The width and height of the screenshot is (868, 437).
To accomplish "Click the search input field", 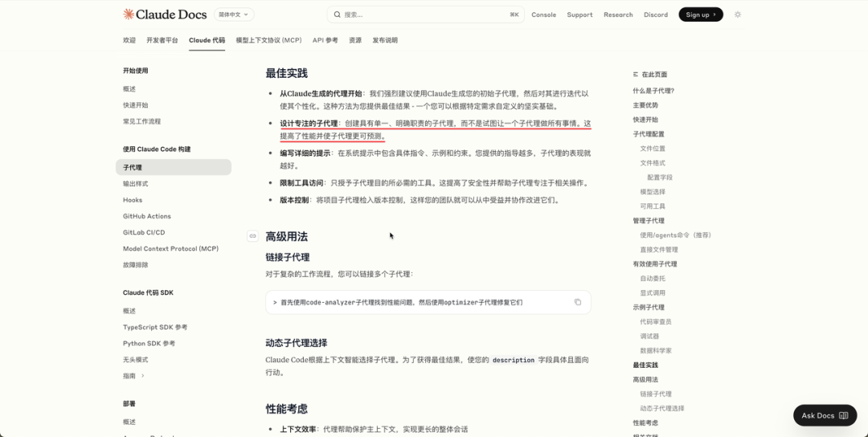I will click(x=426, y=14).
